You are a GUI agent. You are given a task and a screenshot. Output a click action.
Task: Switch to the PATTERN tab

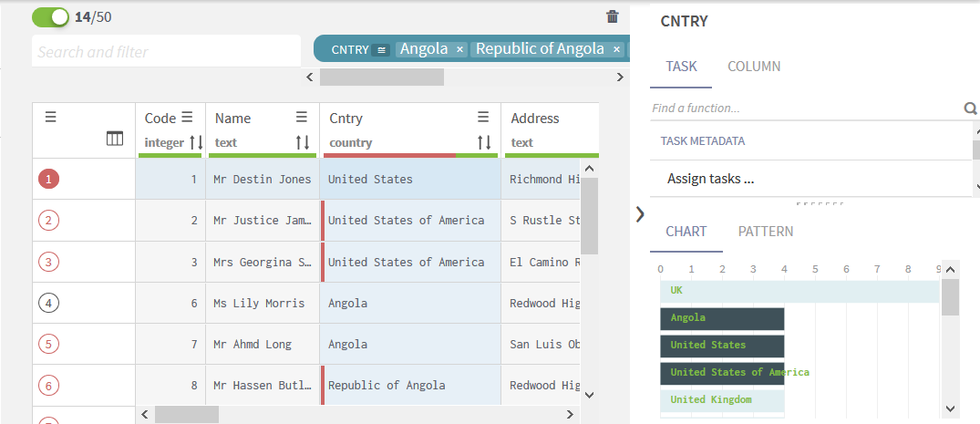[765, 232]
